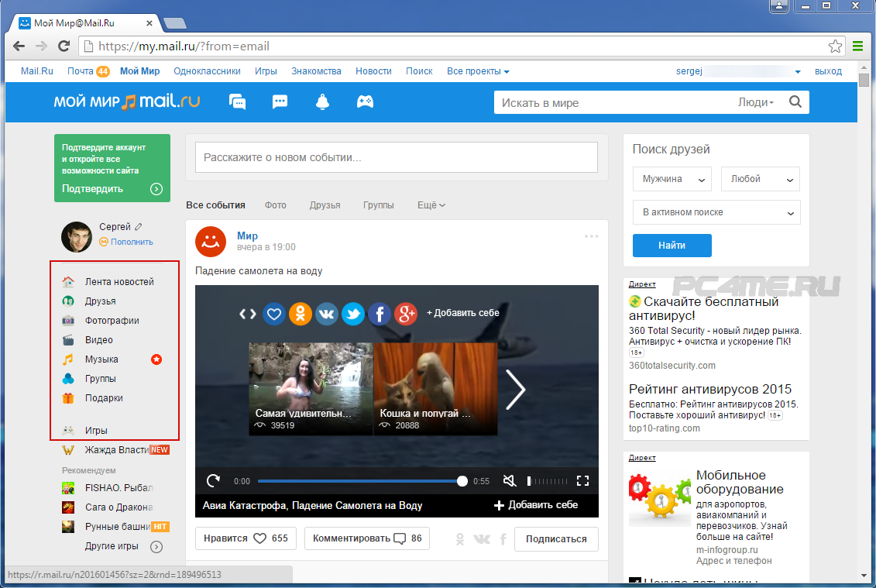Bookmark page with star icon

[835, 46]
